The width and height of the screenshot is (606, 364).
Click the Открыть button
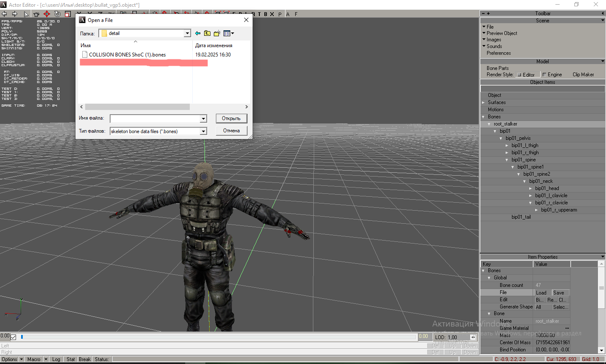point(231,118)
